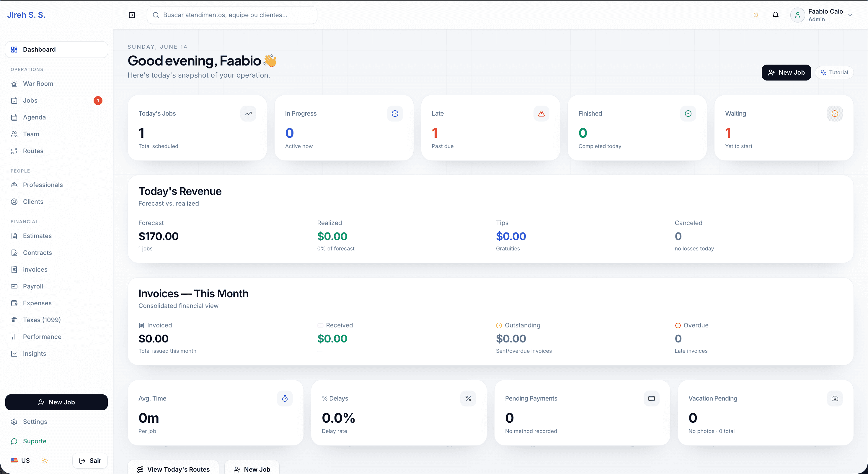This screenshot has height=474, width=868.
Task: Click the Outstanding clock icon
Action: 499,325
